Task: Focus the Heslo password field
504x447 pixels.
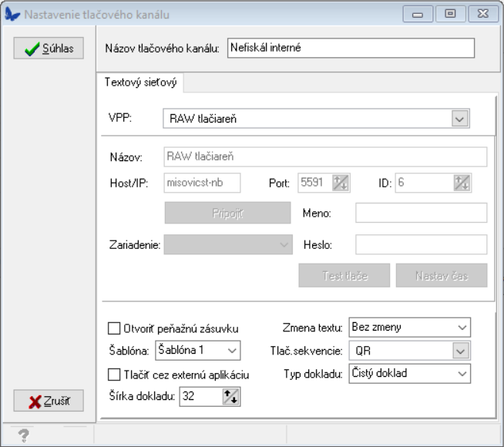Action: coord(421,244)
